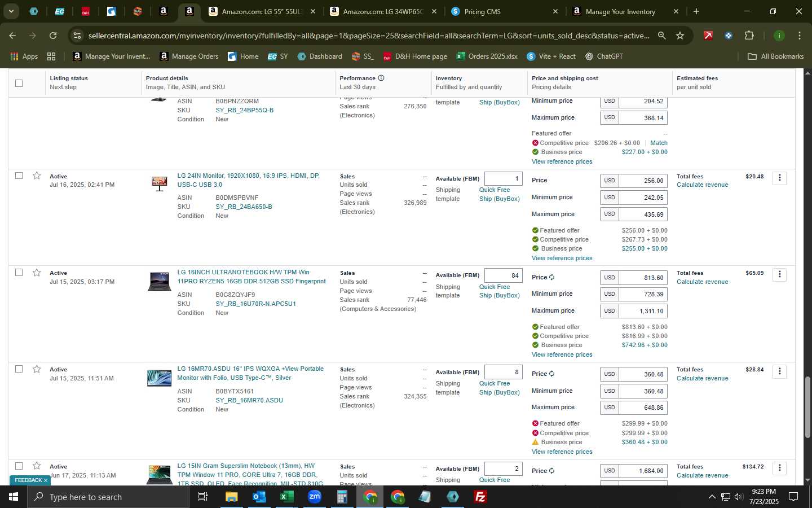Check the LG 24IN Monitor listing
The image size is (812, 508).
pyautogui.click(x=19, y=176)
